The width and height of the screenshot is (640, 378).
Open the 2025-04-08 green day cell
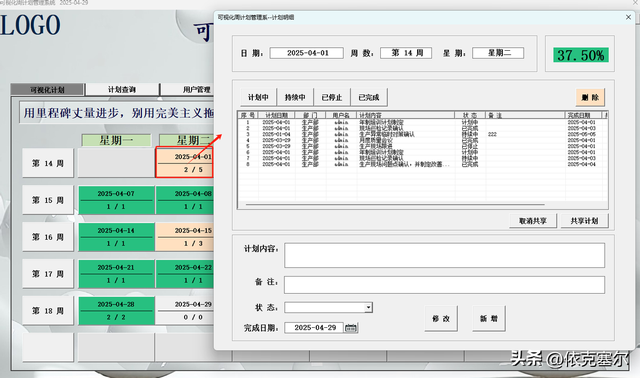[x=185, y=200]
